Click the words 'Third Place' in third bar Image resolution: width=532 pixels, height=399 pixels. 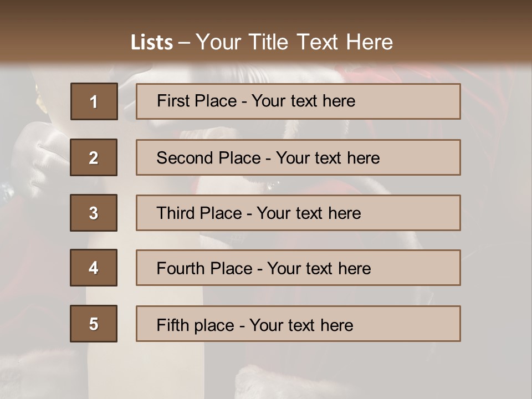tap(199, 213)
